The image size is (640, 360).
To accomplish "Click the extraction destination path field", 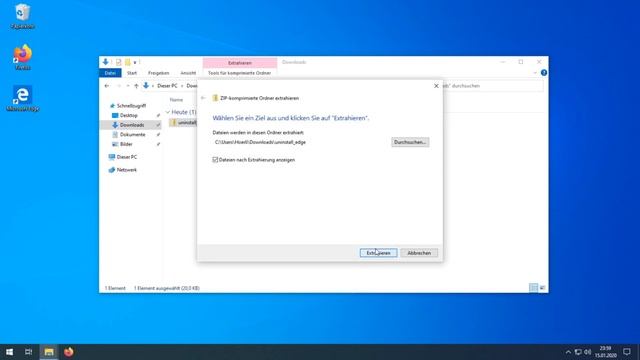I will [300, 142].
